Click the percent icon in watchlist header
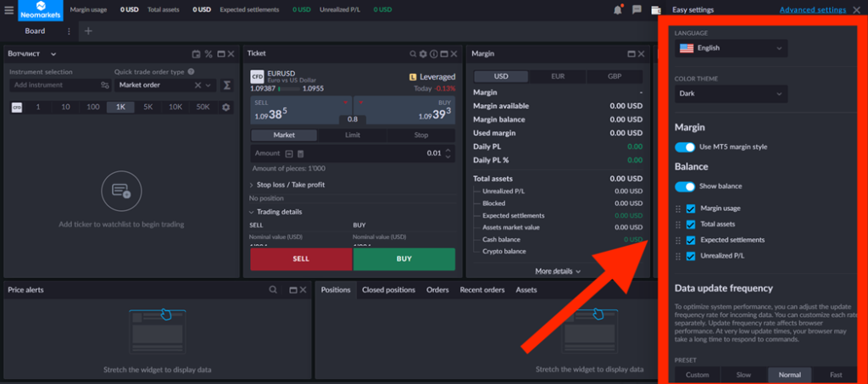Image resolution: width=868 pixels, height=384 pixels. coord(208,54)
